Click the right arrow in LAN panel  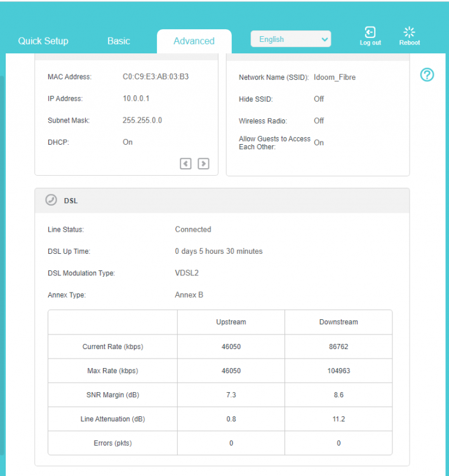(203, 164)
